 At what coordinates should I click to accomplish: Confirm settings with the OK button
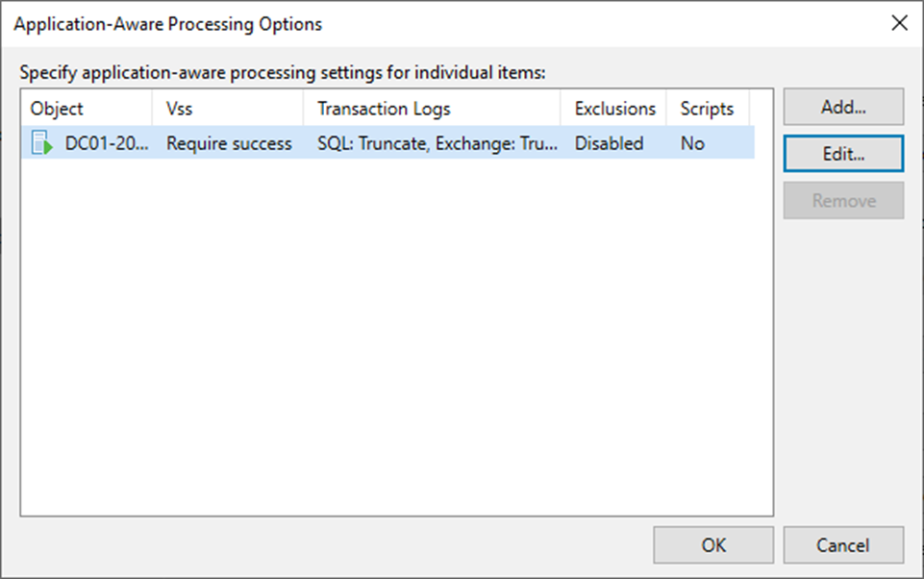pyautogui.click(x=712, y=544)
